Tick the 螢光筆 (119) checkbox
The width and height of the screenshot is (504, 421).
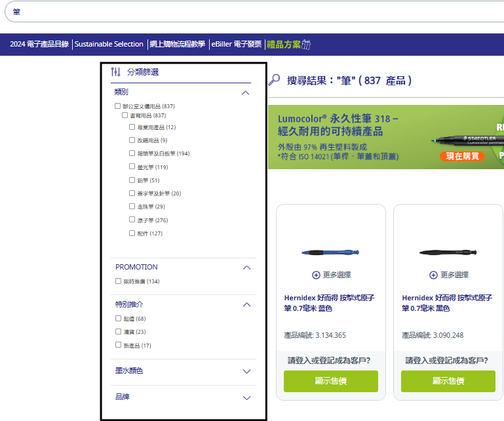tap(132, 167)
